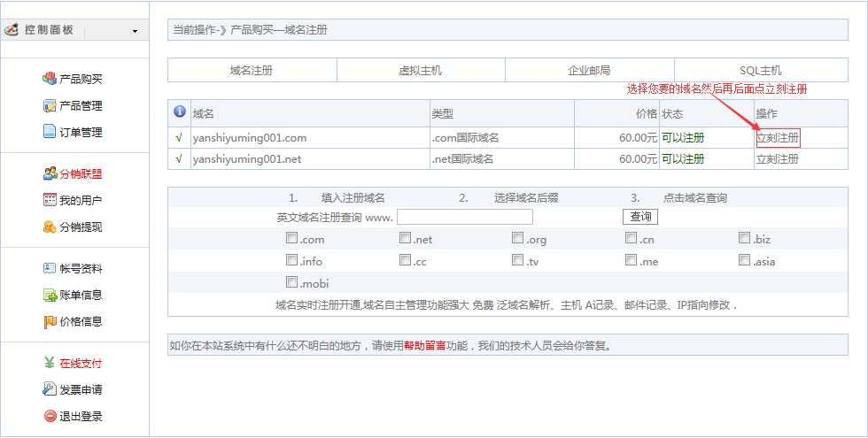
Task: Open 产品管理 icon in sidebar
Action: pos(50,105)
